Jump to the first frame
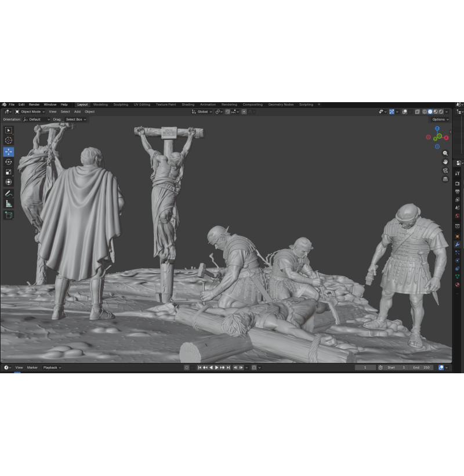 pyautogui.click(x=200, y=367)
